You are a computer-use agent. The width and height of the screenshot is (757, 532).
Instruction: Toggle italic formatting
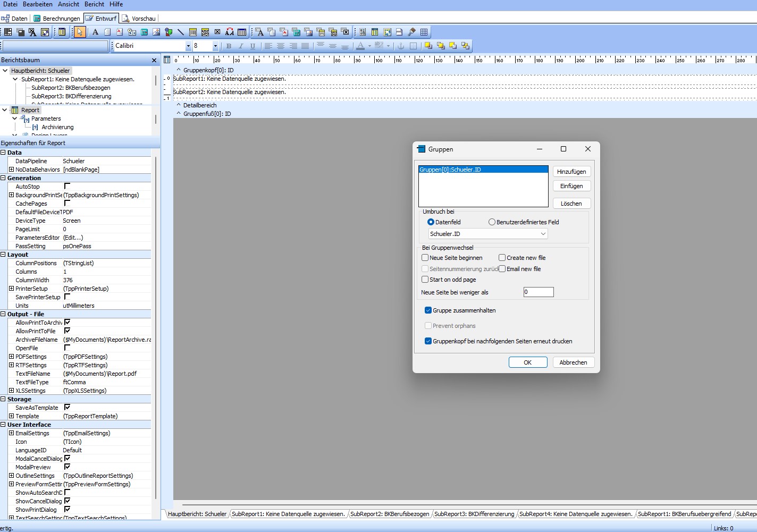click(241, 46)
